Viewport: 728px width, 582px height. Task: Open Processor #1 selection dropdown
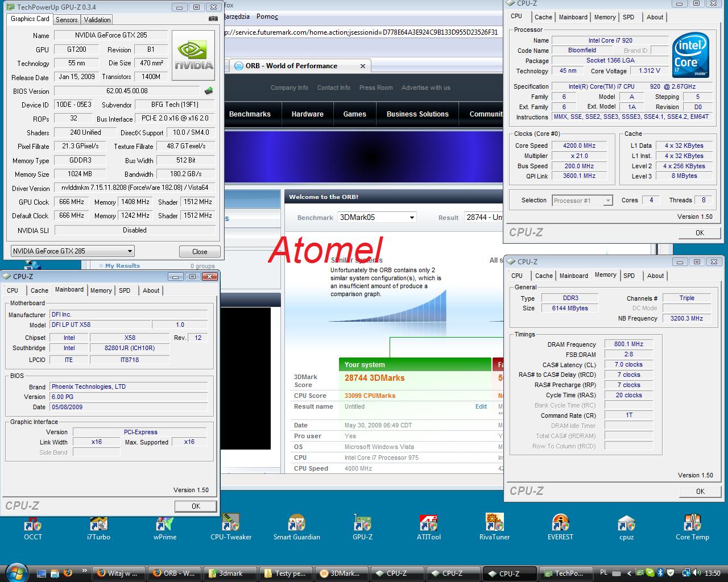click(x=582, y=200)
